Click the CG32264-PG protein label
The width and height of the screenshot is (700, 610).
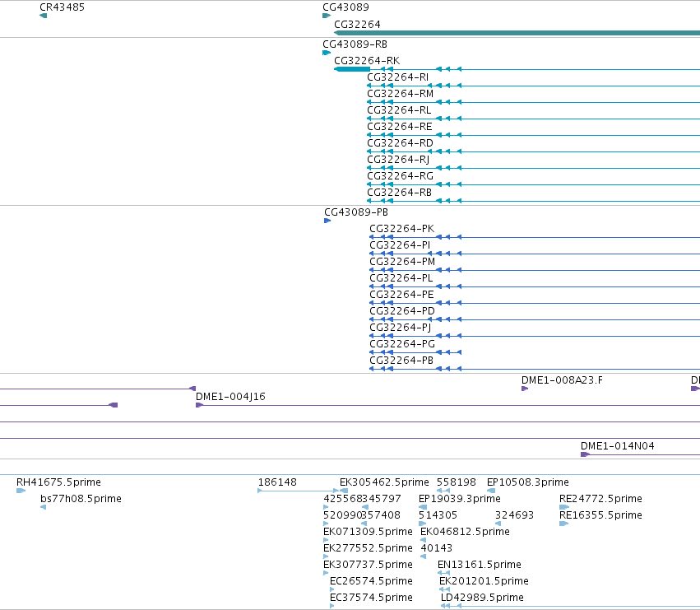tap(402, 344)
